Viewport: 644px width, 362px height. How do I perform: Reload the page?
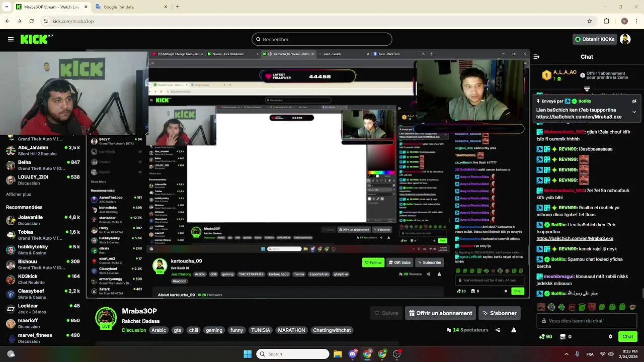[31, 21]
